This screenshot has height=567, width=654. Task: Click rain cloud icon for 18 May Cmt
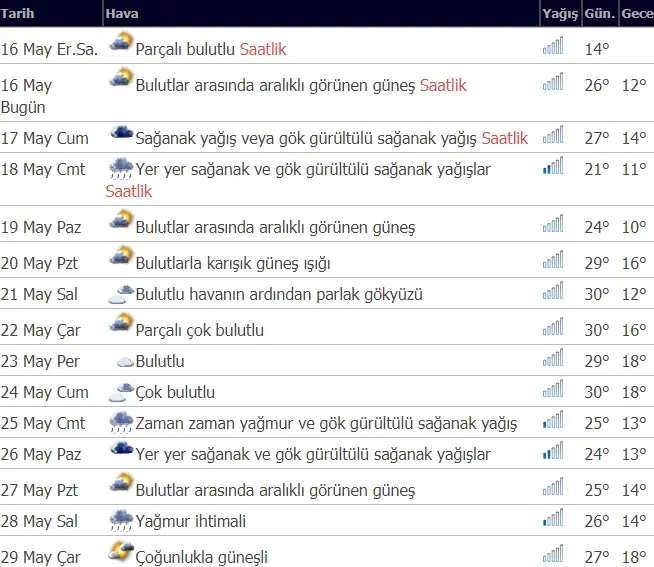pos(121,168)
